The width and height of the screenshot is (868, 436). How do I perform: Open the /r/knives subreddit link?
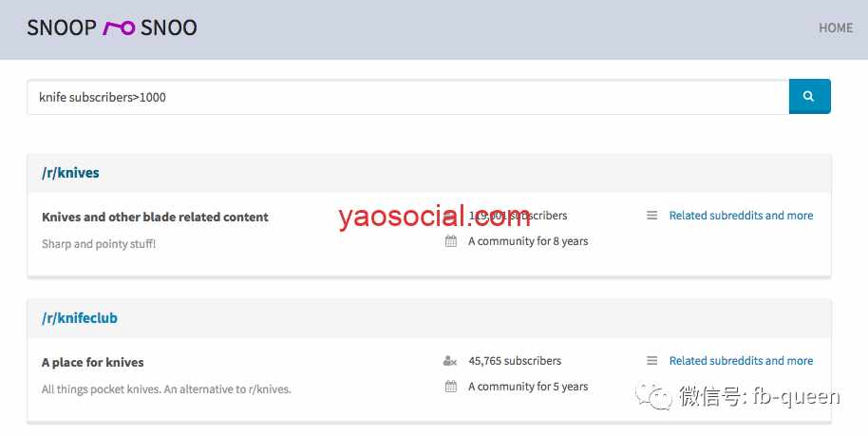click(70, 173)
